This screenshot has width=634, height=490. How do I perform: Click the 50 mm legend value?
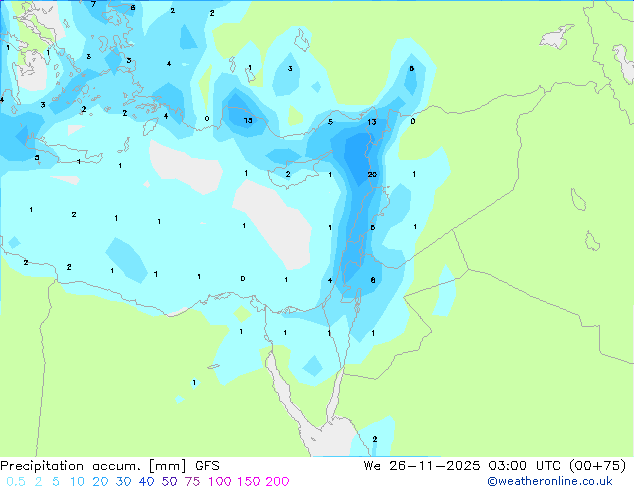click(169, 482)
